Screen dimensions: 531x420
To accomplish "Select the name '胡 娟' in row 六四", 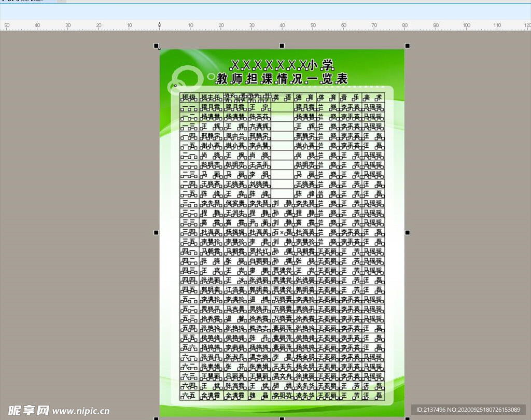I will click(282, 386).
